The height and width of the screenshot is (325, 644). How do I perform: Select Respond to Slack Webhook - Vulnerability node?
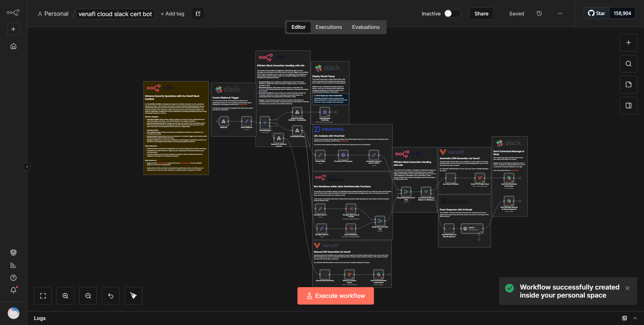(x=297, y=112)
